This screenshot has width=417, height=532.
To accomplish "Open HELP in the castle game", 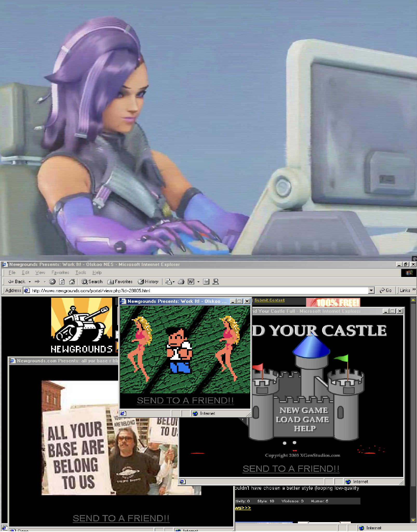I will click(305, 428).
